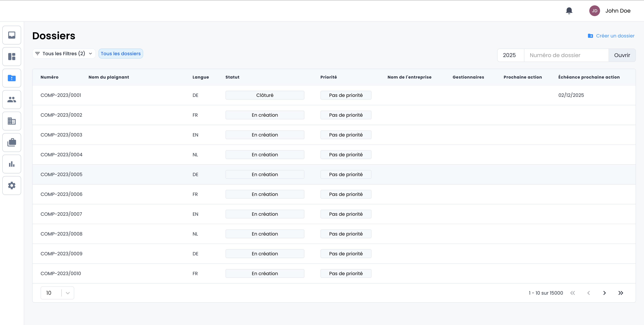Jump to the last page arrow
Image resolution: width=644 pixels, height=325 pixels.
(x=621, y=293)
